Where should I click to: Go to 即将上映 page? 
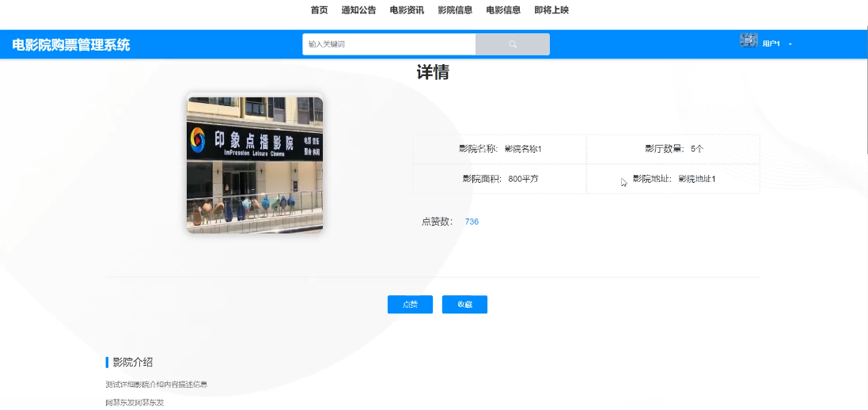[x=552, y=10]
